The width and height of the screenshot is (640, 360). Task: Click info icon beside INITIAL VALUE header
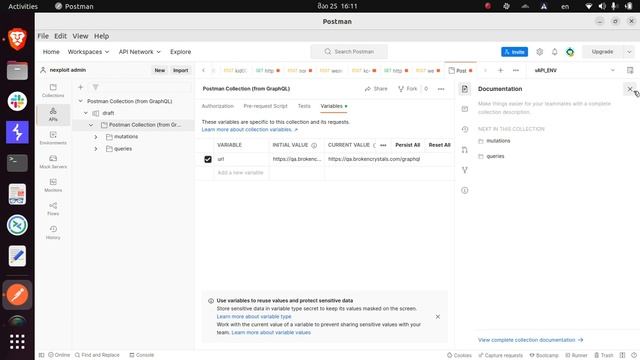314,145
